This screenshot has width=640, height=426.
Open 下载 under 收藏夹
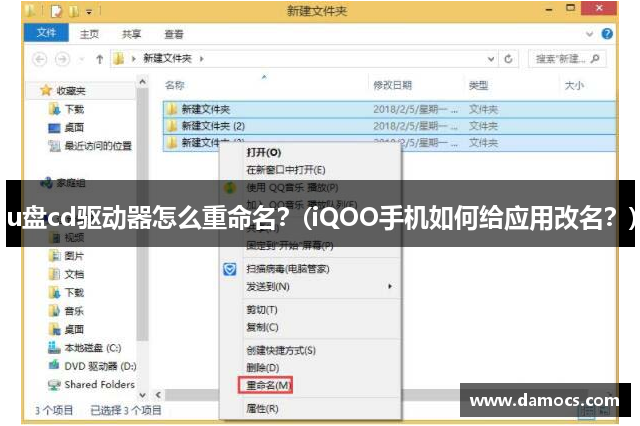point(74,109)
